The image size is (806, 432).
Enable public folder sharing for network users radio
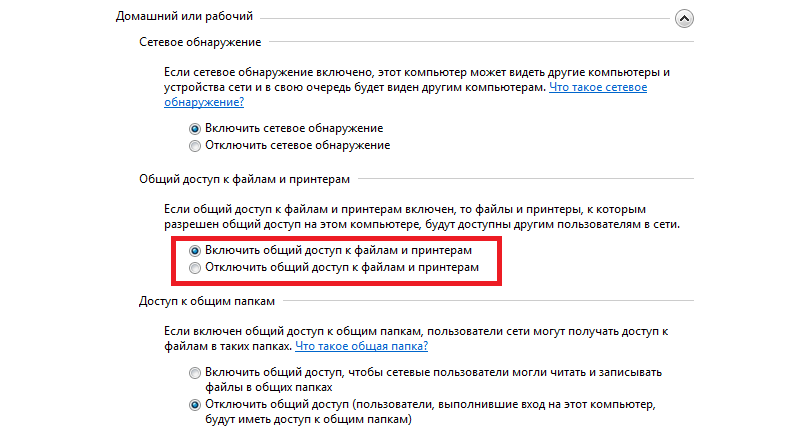[x=195, y=372]
